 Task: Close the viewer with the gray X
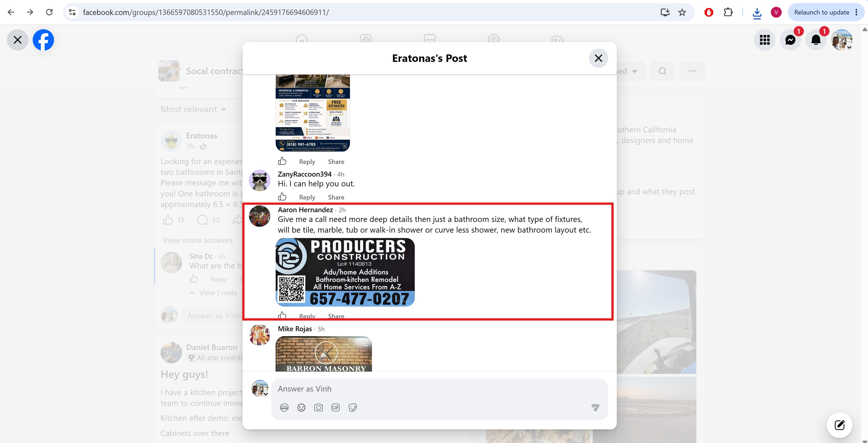[17, 40]
